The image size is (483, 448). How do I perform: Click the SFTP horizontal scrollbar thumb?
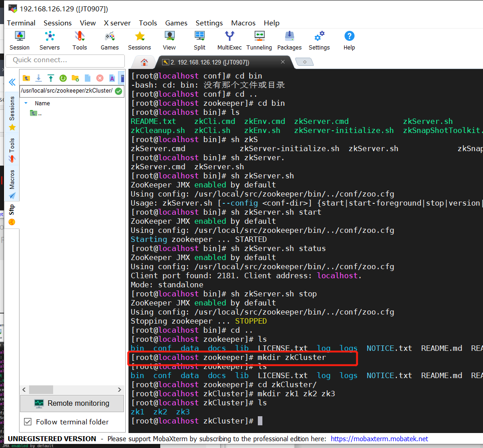pyautogui.click(x=41, y=389)
